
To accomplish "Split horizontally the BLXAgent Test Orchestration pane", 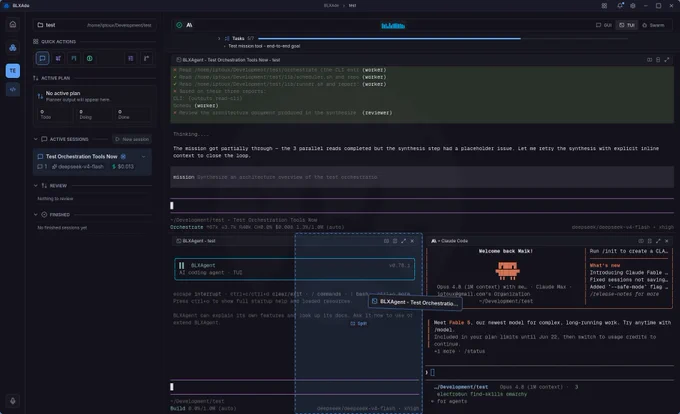I will point(649,60).
